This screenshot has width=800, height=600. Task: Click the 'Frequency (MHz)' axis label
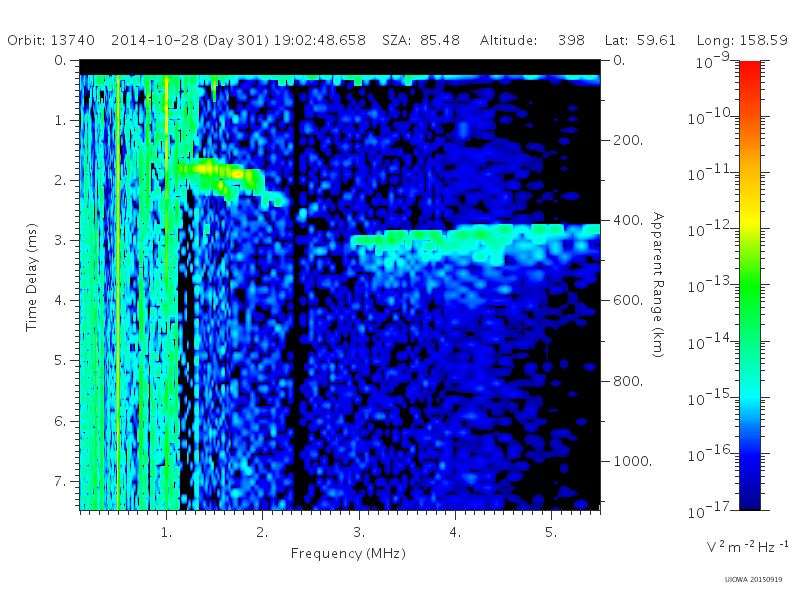[348, 553]
